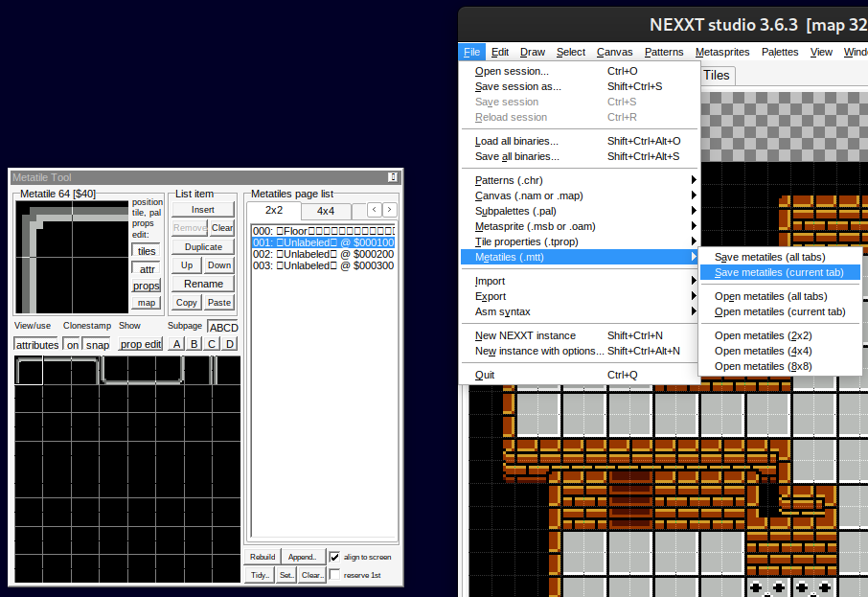Expand the Import submenu
868x597 pixels.
point(580,281)
